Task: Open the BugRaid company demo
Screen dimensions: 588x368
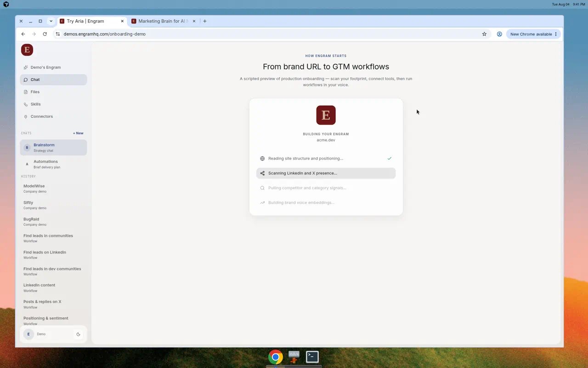Action: 53,222
